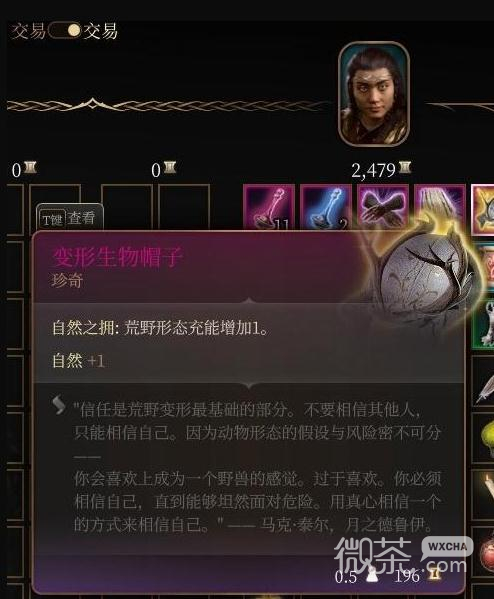Select the purple-glowing robe item slot
The height and width of the screenshot is (599, 494).
coord(439,204)
